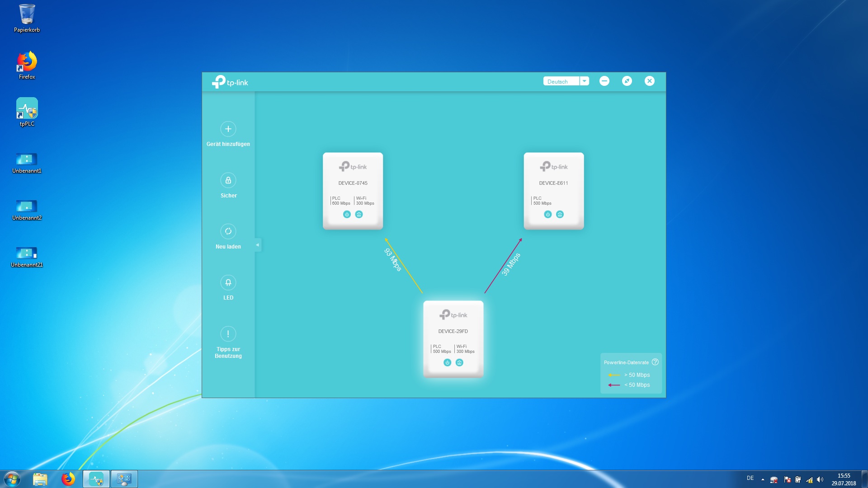
Task: Click the 93 Mbps yellow connection line
Action: [x=405, y=267]
